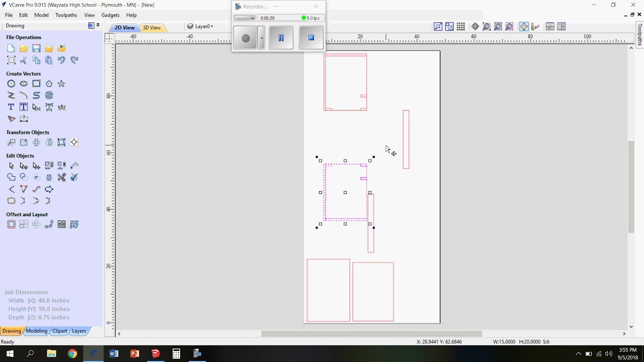644x362 pixels.
Task: Select the Draw Rectangle tool
Action: pos(36,83)
